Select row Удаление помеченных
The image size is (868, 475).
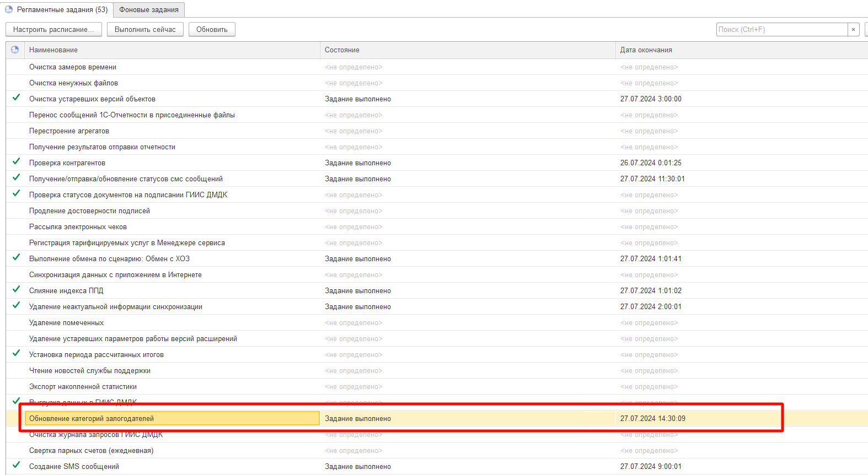(437, 322)
